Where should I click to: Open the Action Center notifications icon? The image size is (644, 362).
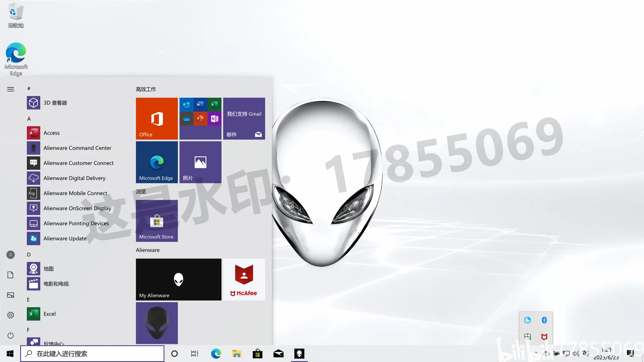click(x=630, y=354)
